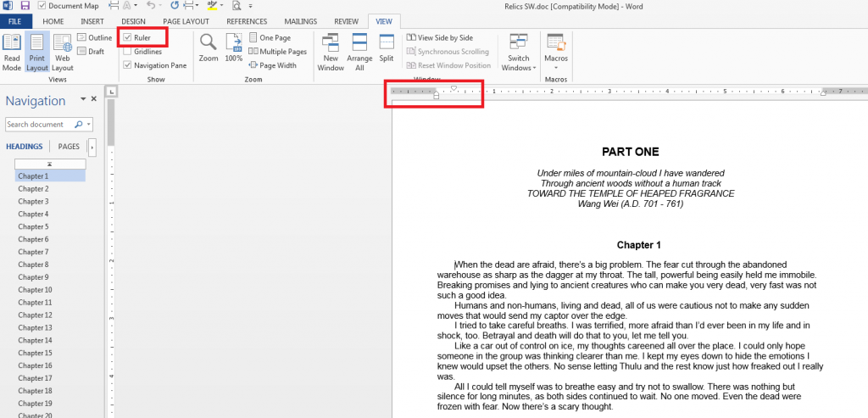Select HEADINGS tab in Navigation pane

click(25, 147)
